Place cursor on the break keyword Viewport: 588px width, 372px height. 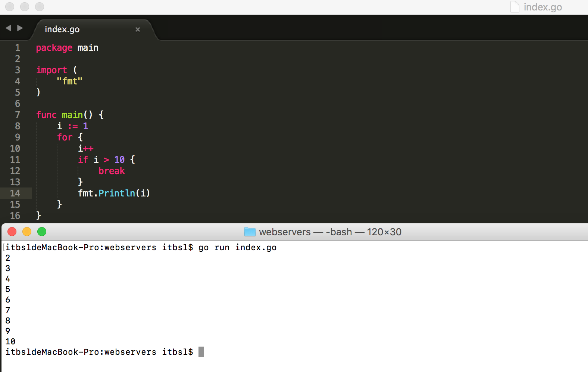(x=112, y=171)
